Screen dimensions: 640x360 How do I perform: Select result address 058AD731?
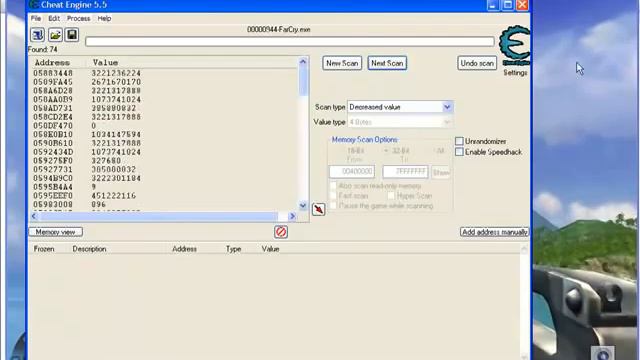pos(53,108)
